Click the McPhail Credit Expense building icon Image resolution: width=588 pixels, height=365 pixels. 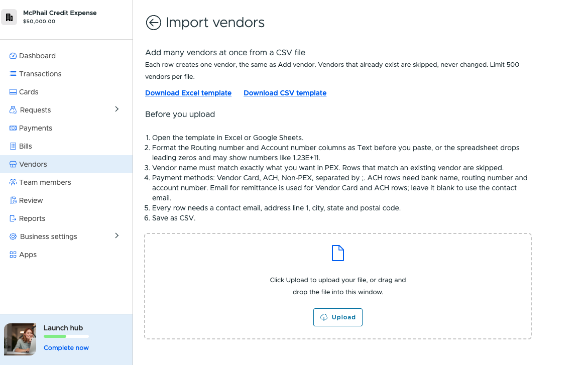click(x=9, y=17)
